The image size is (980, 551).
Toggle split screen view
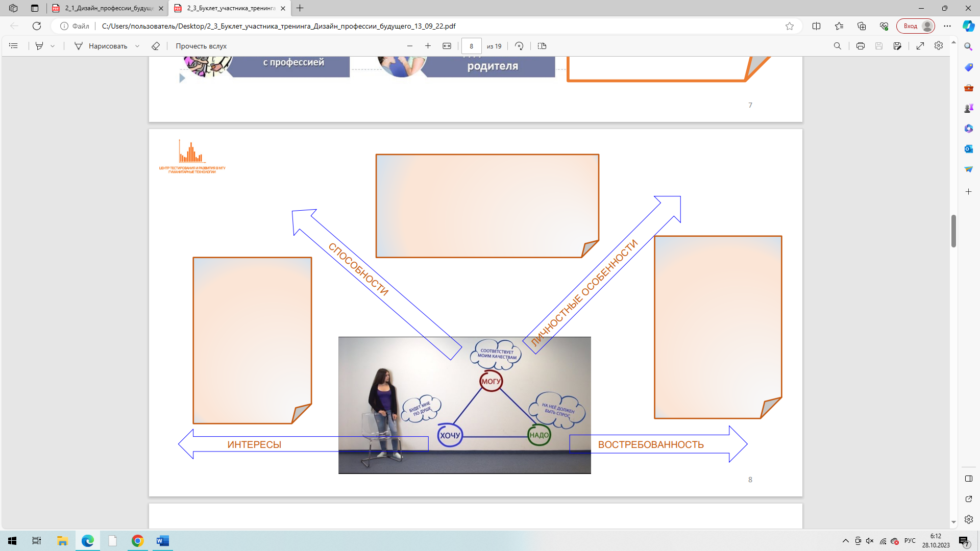pyautogui.click(x=816, y=26)
